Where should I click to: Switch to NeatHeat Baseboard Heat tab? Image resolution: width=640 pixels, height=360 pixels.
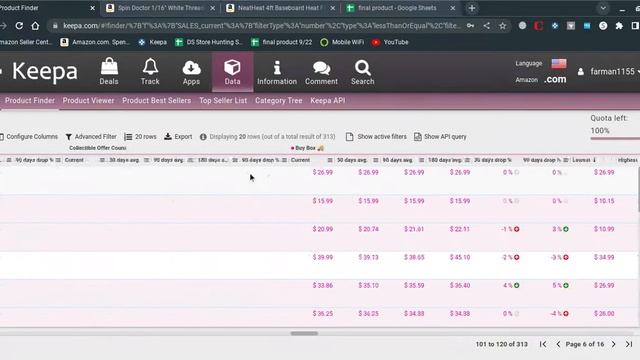[x=279, y=8]
